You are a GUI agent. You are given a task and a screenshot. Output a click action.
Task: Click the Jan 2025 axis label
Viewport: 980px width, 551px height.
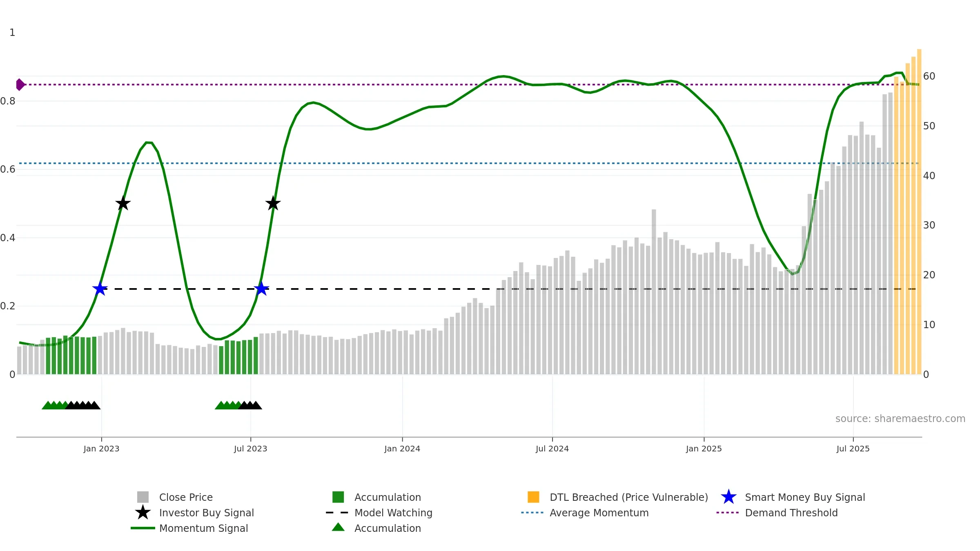[704, 449]
